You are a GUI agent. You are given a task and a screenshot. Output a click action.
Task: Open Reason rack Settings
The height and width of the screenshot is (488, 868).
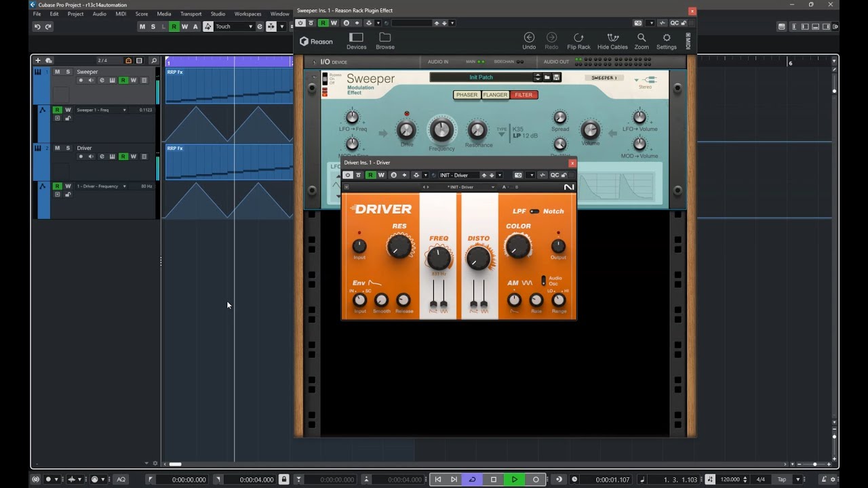[667, 41]
